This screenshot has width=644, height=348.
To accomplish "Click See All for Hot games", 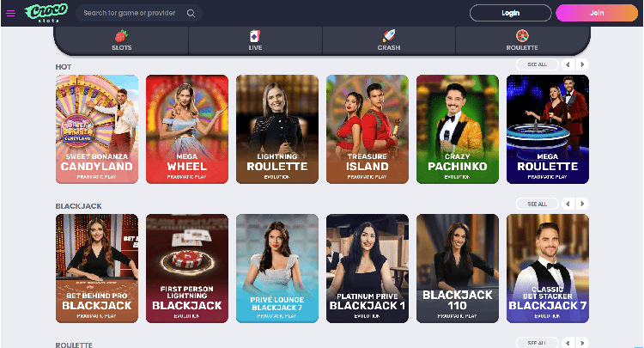I will [x=538, y=64].
